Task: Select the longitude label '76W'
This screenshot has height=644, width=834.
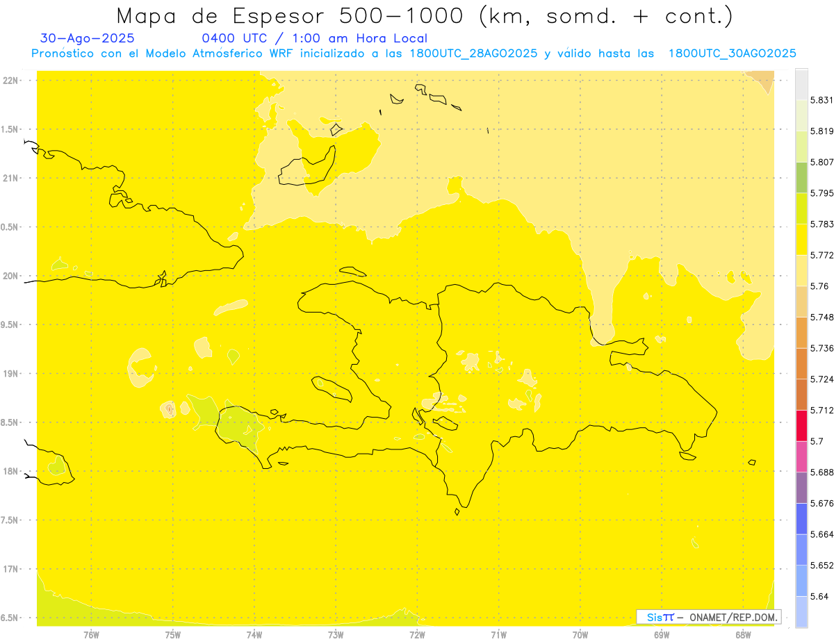Action: point(91,634)
